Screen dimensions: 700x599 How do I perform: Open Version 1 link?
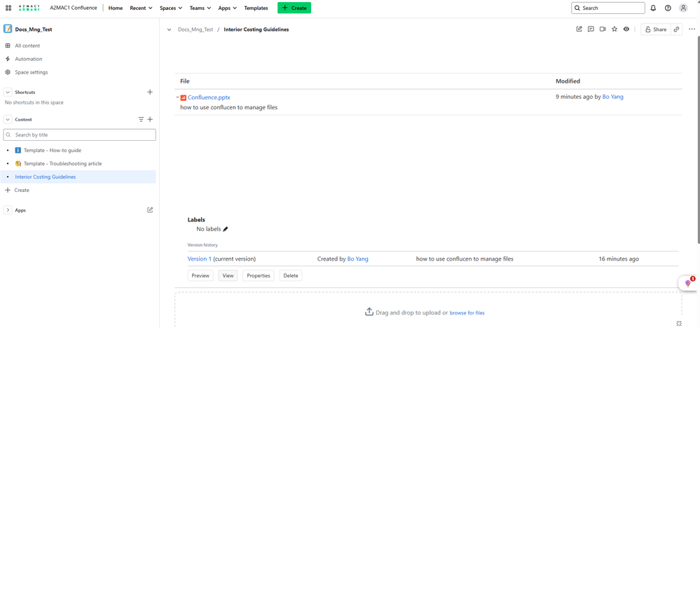[x=200, y=259]
